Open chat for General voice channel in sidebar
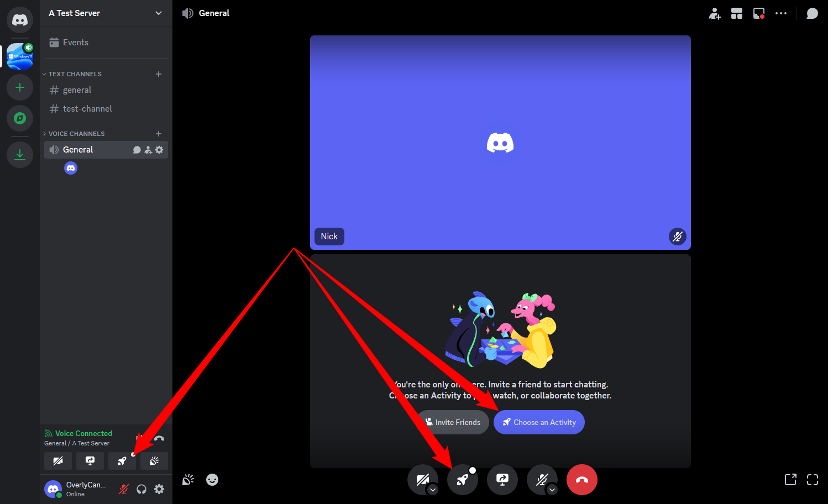 pos(137,150)
